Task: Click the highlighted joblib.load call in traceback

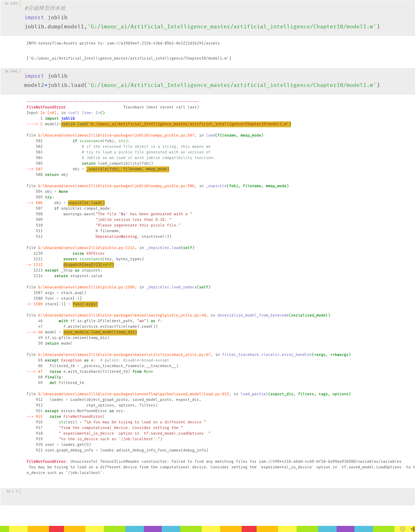Action: [176, 124]
